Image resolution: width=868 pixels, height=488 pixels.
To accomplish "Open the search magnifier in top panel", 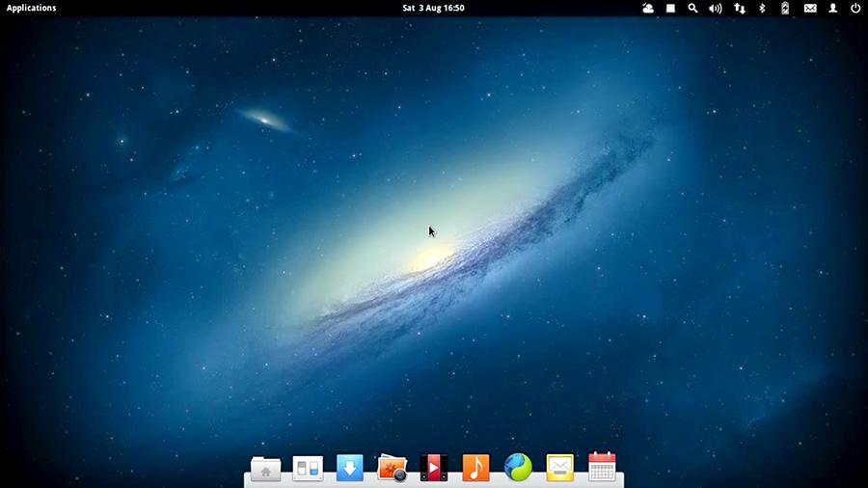I will (x=692, y=8).
